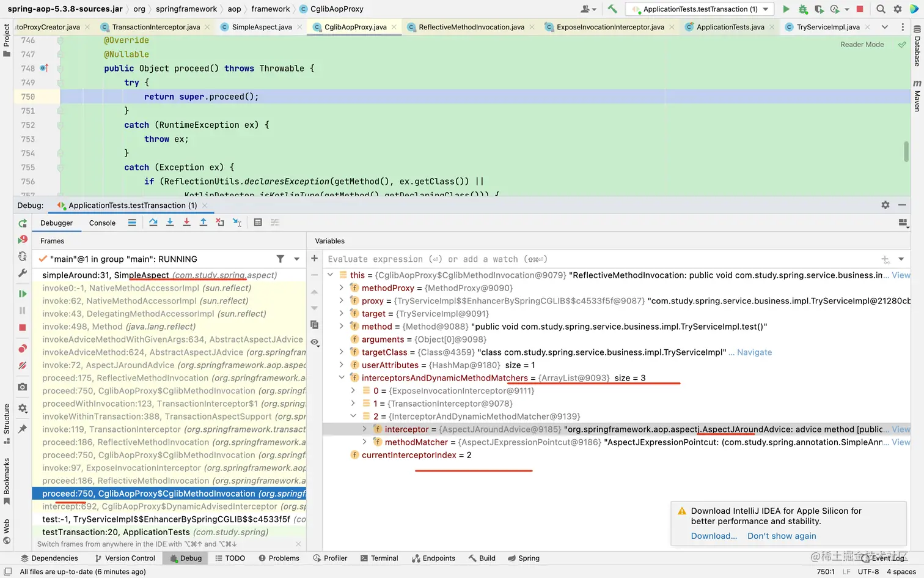Switch to ApplicationTests.java editor tab

pyautogui.click(x=730, y=27)
